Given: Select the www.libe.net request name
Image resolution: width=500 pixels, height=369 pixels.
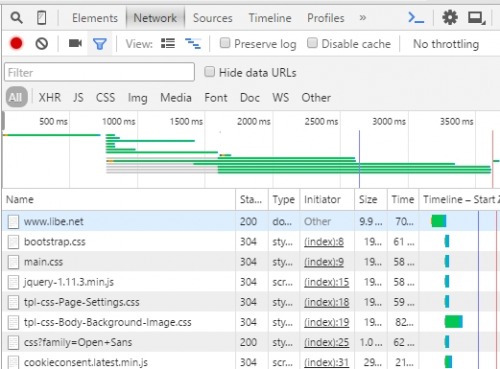Looking at the screenshot, I should [x=54, y=222].
